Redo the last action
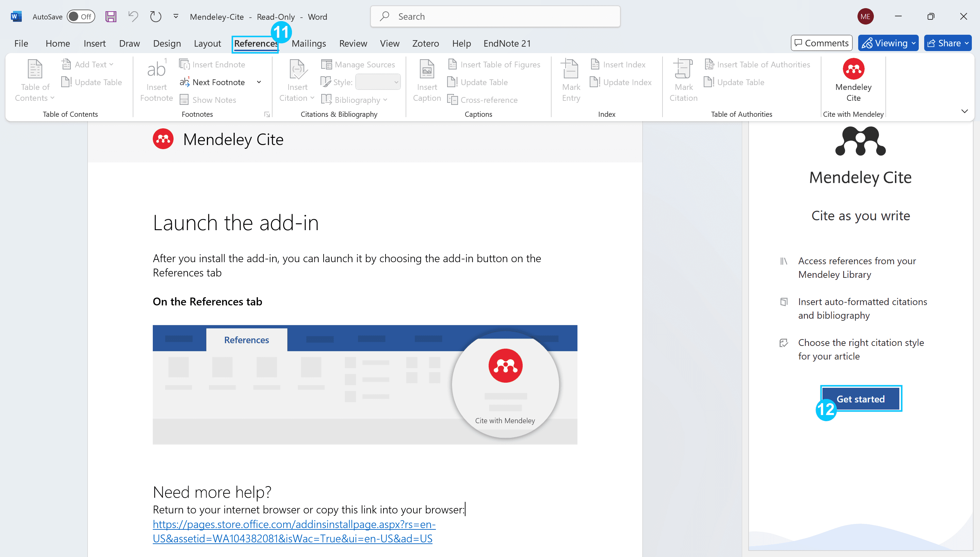Screen dimensions: 980x557 [x=156, y=16]
